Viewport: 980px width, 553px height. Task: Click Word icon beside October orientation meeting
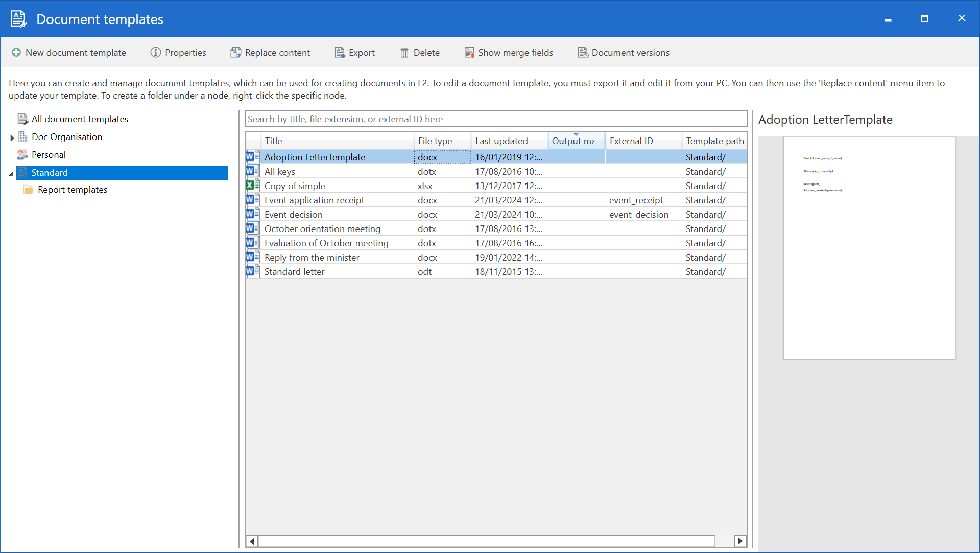click(x=252, y=228)
